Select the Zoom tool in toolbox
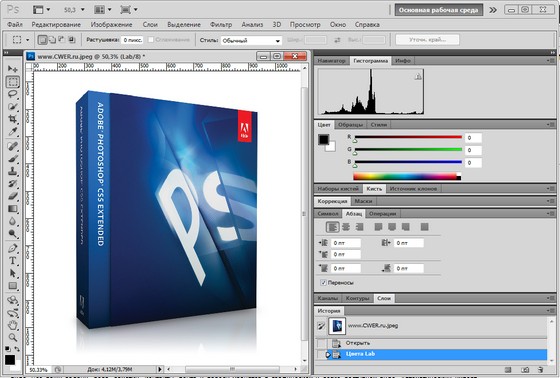Image resolution: width=560 pixels, height=378 pixels. tap(13, 337)
